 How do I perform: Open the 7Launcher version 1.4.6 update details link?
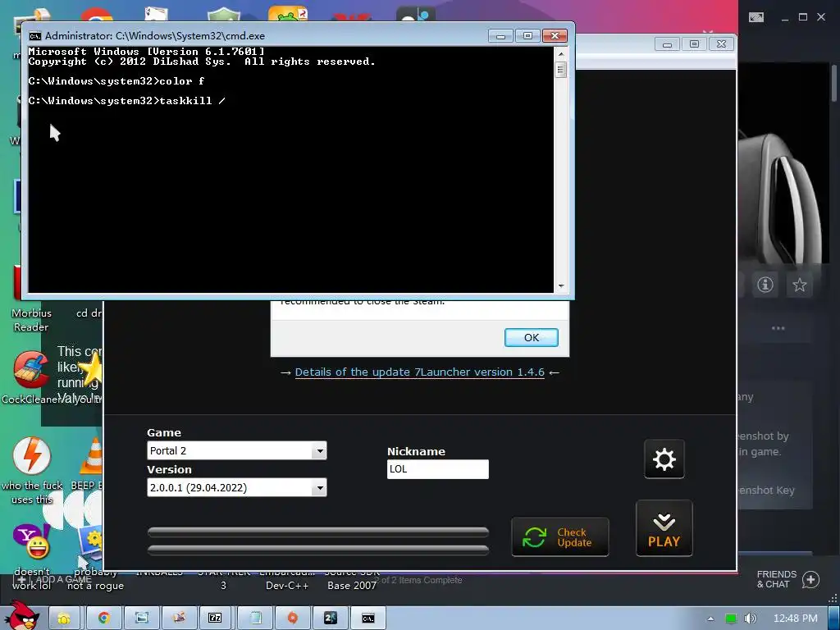coord(419,372)
